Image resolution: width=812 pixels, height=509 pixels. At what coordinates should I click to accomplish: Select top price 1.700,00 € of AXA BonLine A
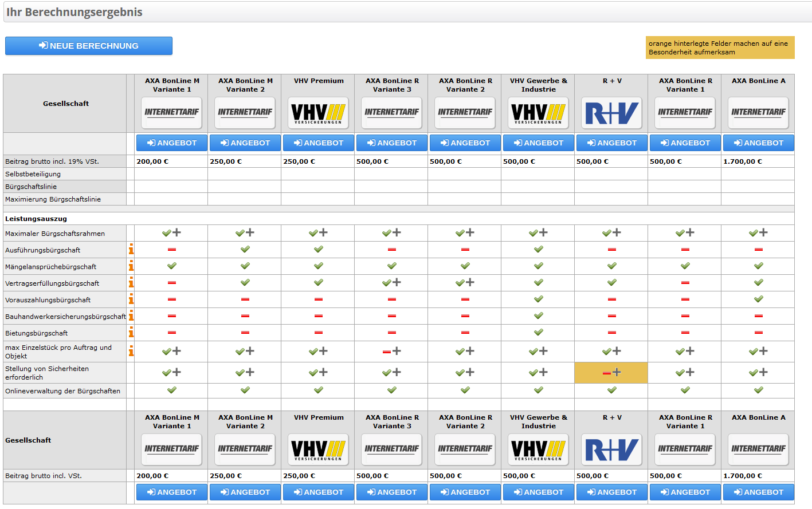pos(743,161)
